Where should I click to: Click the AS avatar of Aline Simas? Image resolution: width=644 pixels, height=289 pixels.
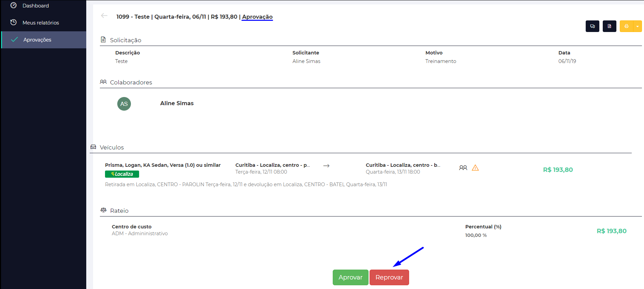pyautogui.click(x=124, y=104)
